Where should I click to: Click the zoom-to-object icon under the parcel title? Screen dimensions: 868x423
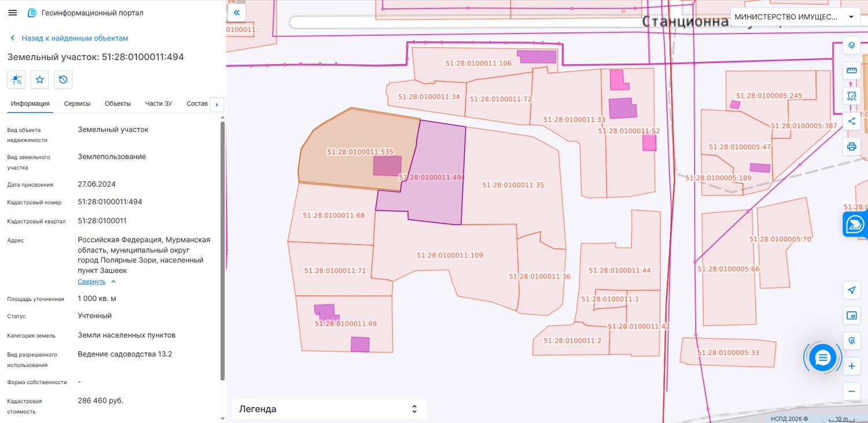[x=16, y=79]
